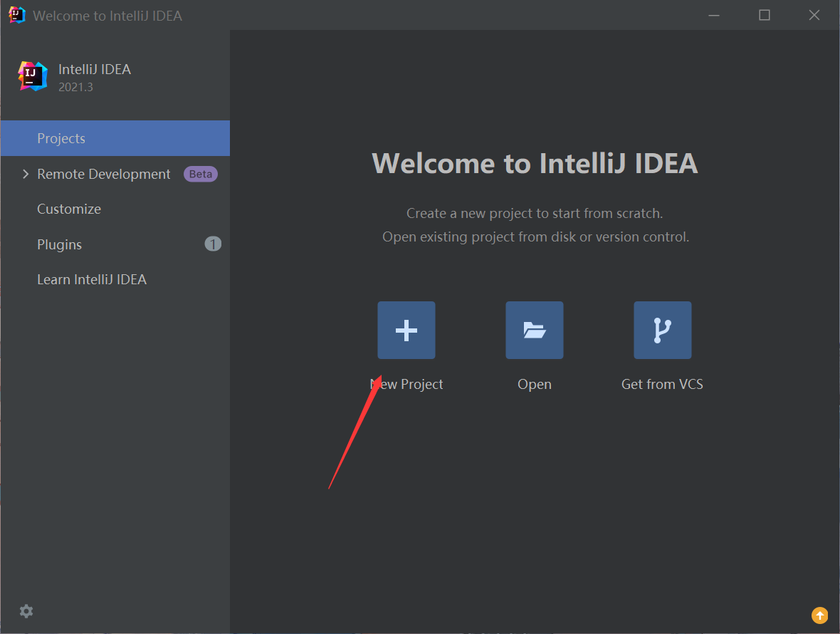
Task: Click the Plugins notification badge showing 1
Action: 213,244
